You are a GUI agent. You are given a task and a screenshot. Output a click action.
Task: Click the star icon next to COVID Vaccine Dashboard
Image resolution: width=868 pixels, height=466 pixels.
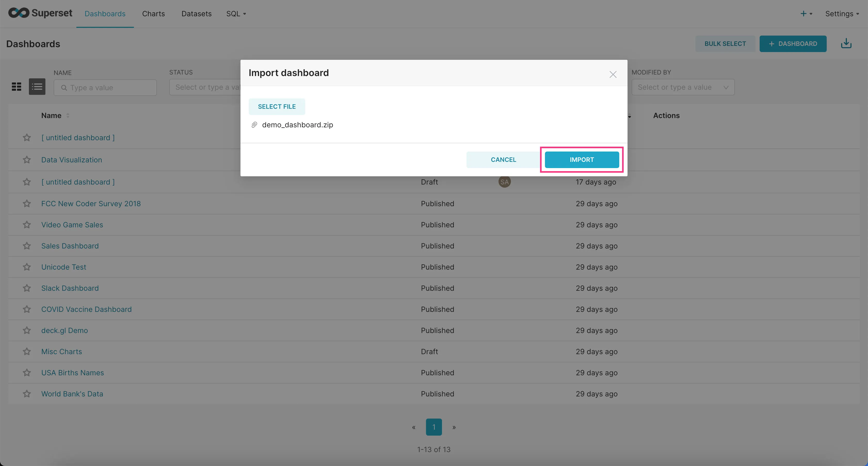(x=27, y=309)
